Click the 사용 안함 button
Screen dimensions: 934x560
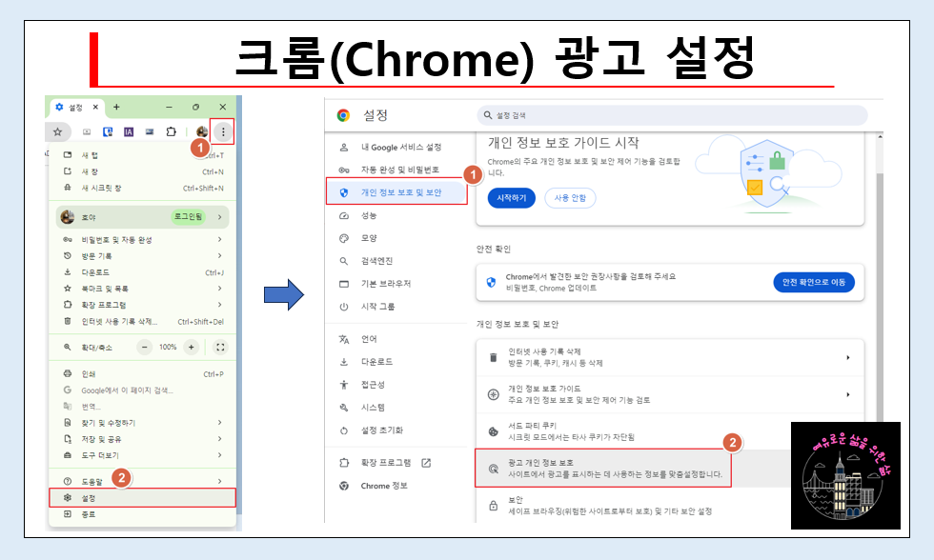570,198
